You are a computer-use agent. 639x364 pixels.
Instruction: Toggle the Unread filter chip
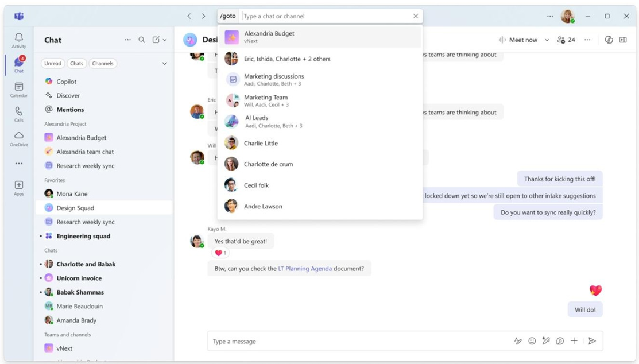click(53, 64)
